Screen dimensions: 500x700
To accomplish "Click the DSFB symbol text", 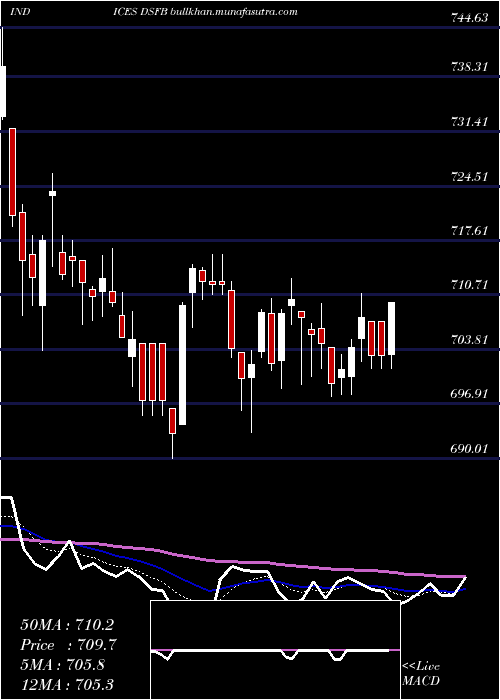I will coord(153,12).
